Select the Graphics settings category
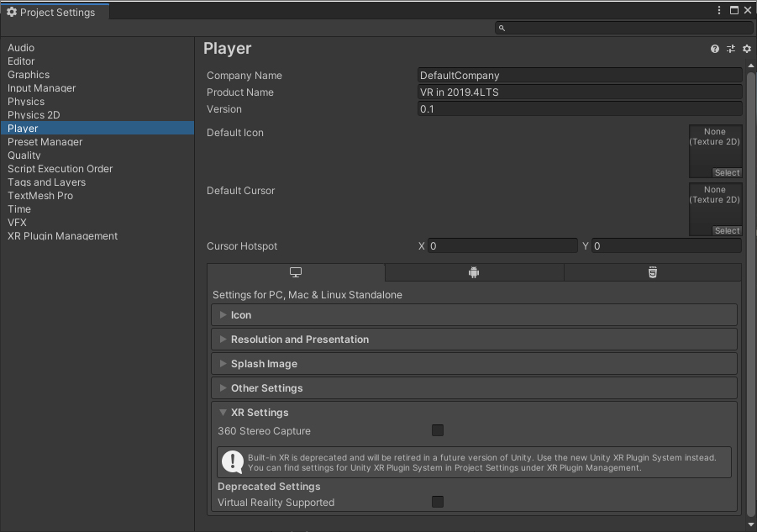Viewport: 757px width, 532px height. (x=29, y=75)
